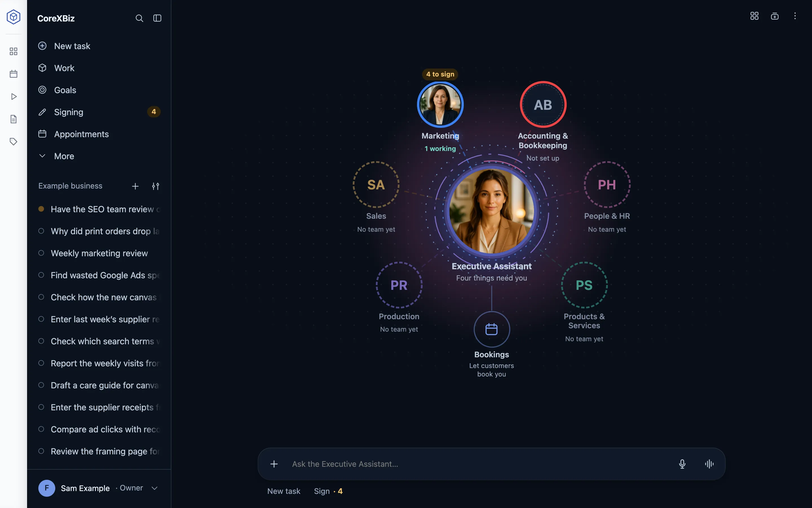
Task: Open the document icon in the left rail
Action: pyautogui.click(x=14, y=119)
